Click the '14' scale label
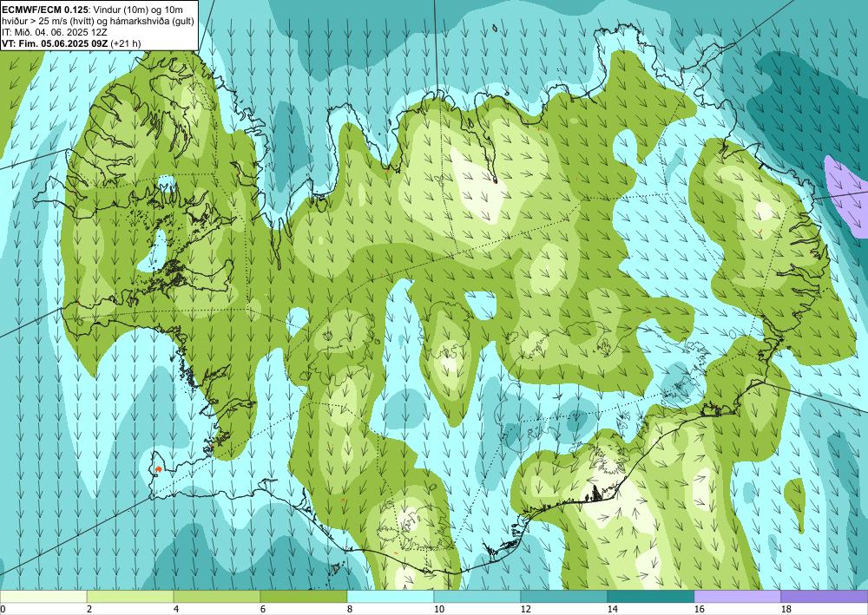The height and width of the screenshot is (615, 868). point(612,609)
